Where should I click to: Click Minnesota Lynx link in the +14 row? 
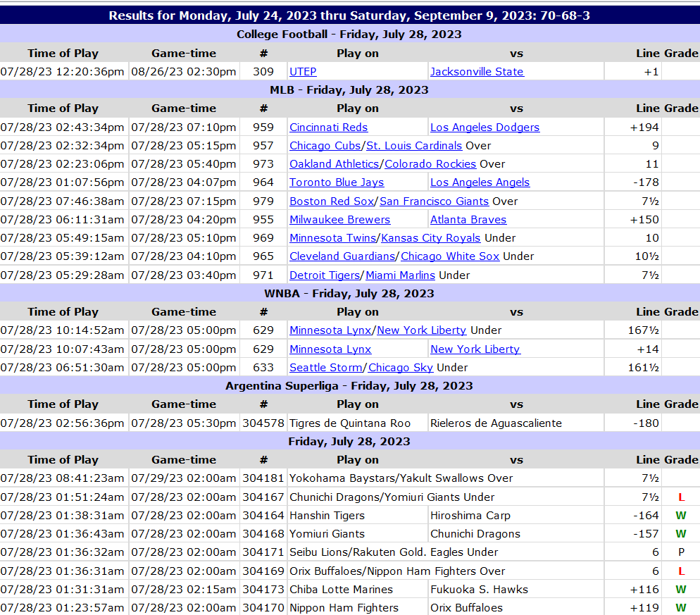point(330,349)
